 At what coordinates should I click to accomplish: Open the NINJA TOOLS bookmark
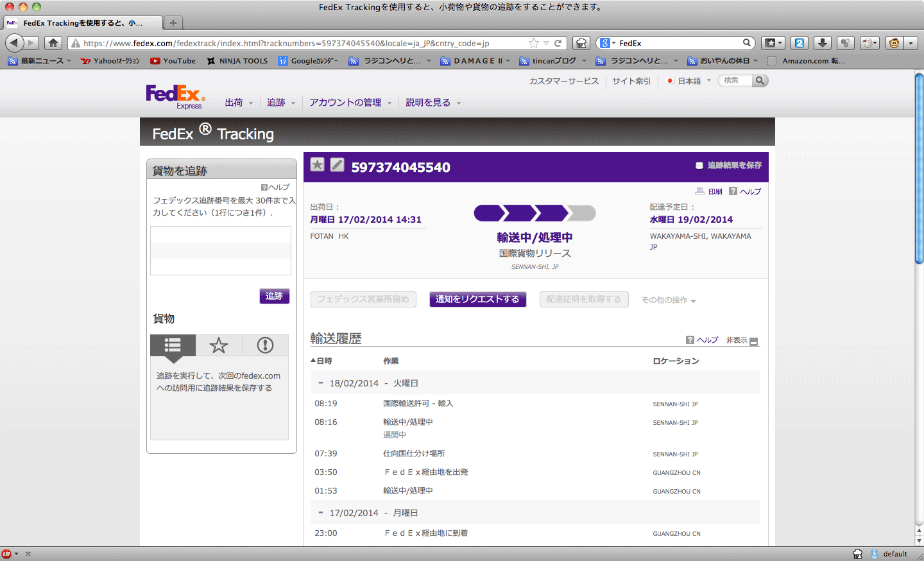coord(237,61)
